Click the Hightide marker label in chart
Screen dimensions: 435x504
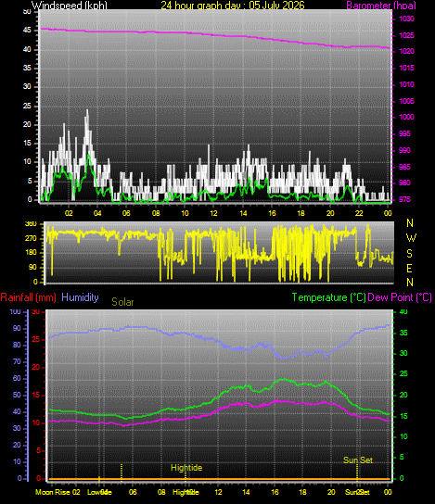(x=186, y=468)
